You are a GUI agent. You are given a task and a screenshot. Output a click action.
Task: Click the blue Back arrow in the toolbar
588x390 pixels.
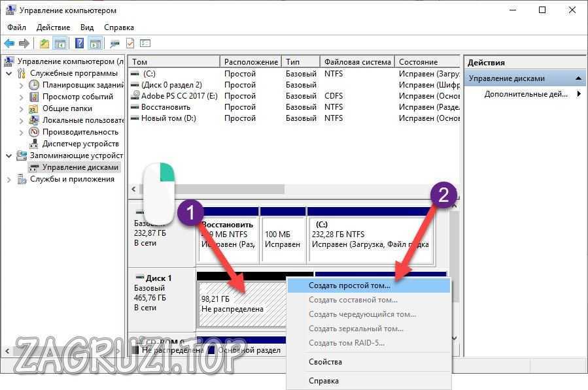9,44
